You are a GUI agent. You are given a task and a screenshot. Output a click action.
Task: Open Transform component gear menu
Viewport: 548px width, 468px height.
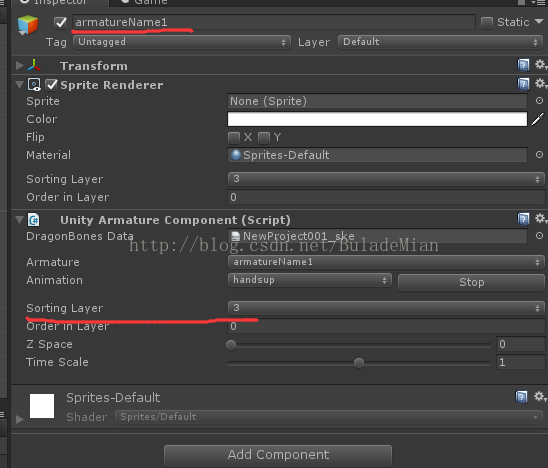540,64
